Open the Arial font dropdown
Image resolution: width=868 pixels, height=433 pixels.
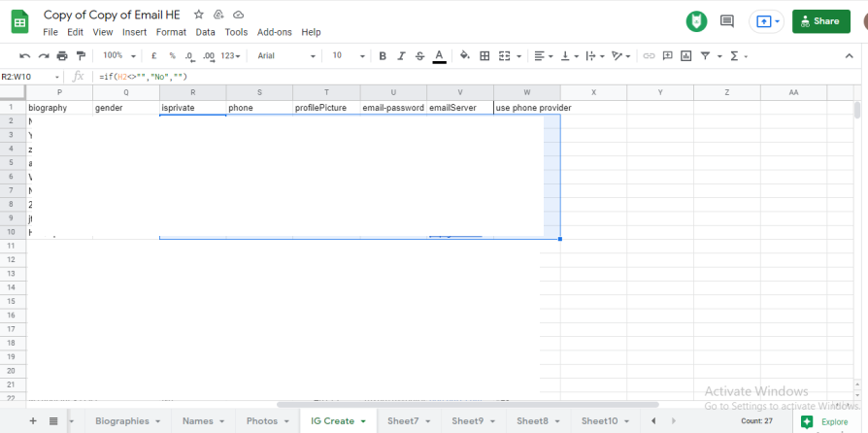(286, 56)
